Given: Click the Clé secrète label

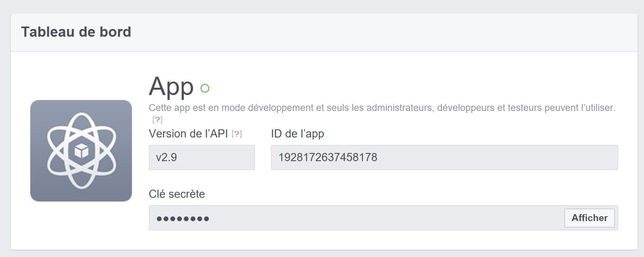Looking at the screenshot, I should point(177,194).
